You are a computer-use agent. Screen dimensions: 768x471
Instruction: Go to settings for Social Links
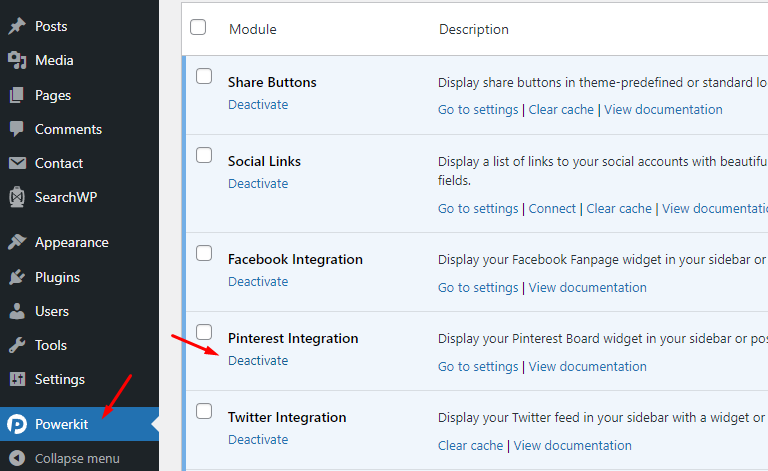click(x=478, y=209)
